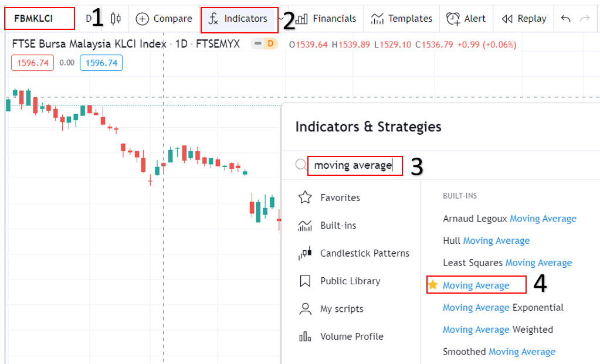This screenshot has width=600, height=364.
Task: Choose Moving Average Exponential
Action: coord(503,307)
